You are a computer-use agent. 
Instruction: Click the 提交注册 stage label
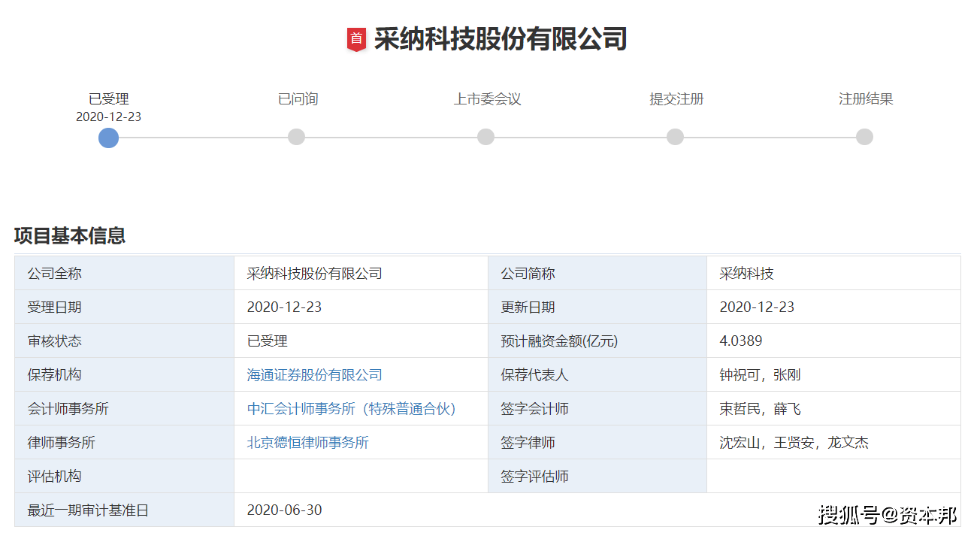676,99
